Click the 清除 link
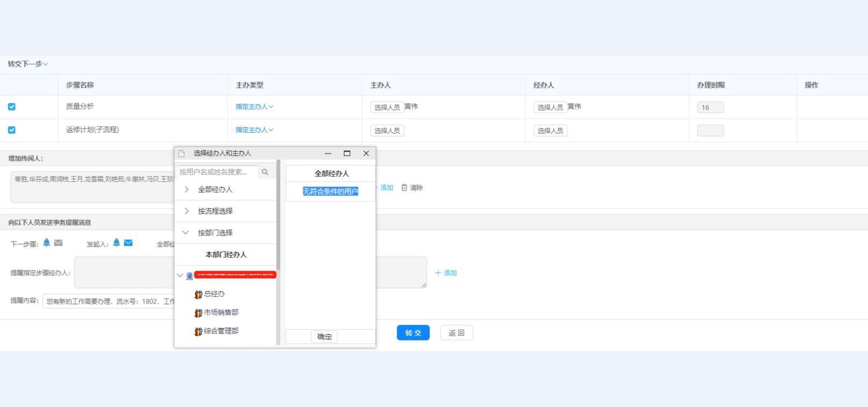868x407 pixels. [x=416, y=187]
